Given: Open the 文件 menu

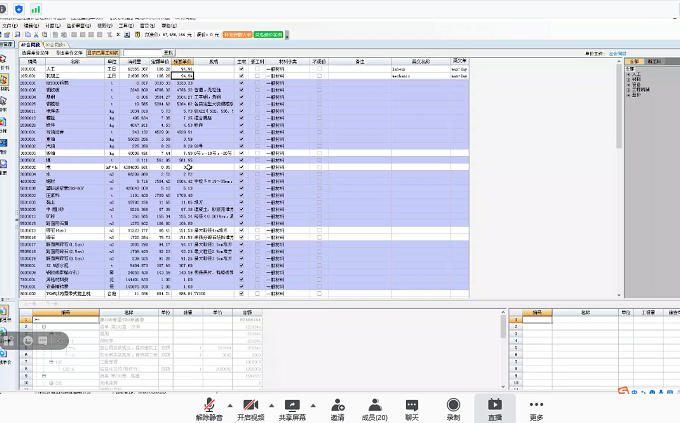Looking at the screenshot, I should (x=9, y=26).
